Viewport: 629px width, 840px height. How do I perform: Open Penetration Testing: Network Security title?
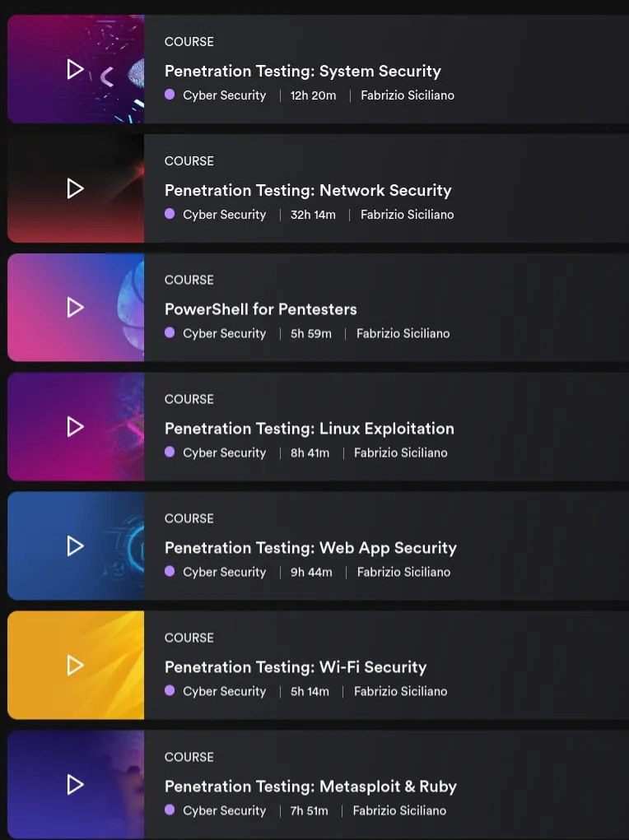tap(308, 191)
